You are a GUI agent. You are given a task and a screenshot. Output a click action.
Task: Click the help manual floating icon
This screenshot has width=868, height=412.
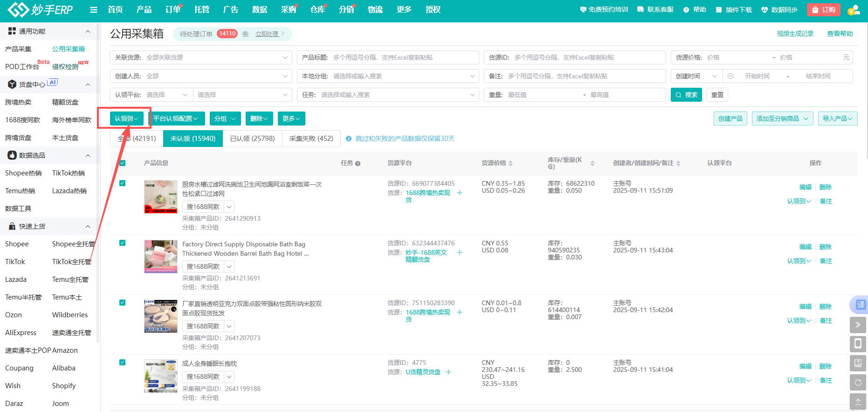tap(858, 363)
